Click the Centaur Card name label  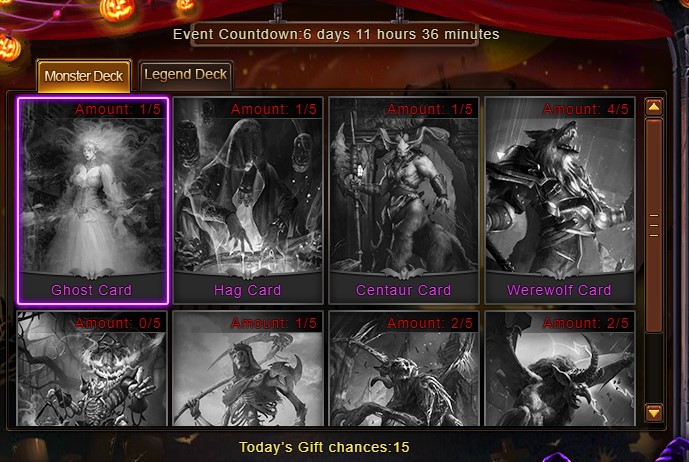click(x=403, y=290)
